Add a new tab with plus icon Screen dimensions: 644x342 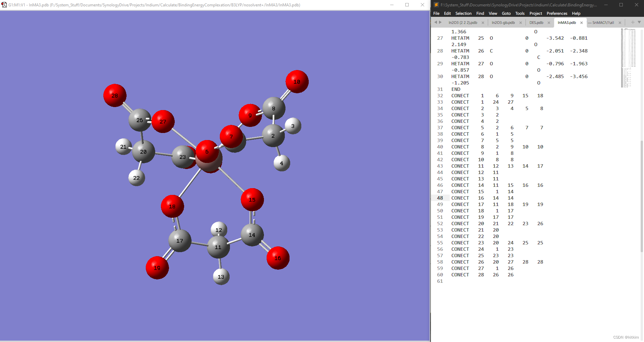pos(633,22)
